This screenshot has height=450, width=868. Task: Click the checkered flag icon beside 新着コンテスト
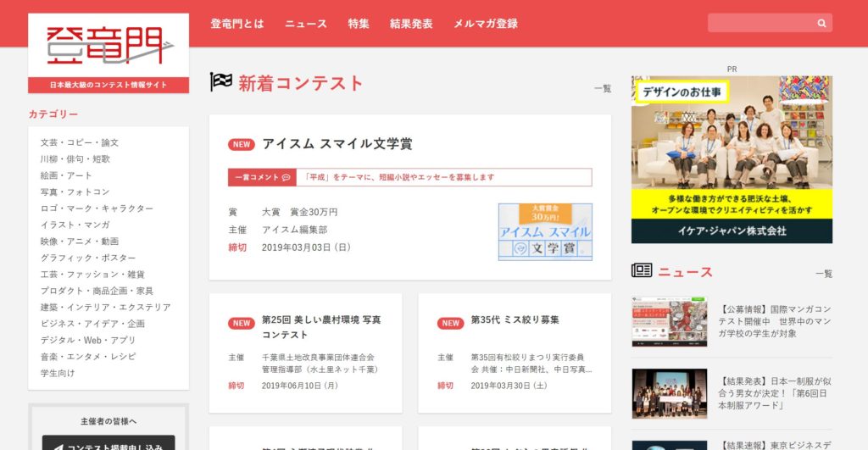(220, 82)
